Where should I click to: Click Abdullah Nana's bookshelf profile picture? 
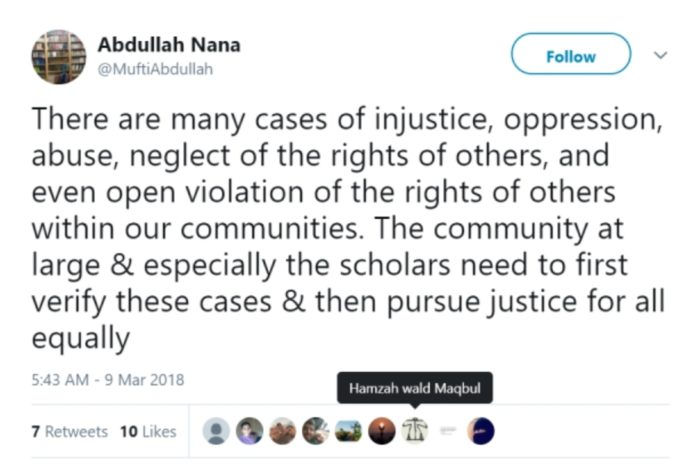[x=59, y=57]
